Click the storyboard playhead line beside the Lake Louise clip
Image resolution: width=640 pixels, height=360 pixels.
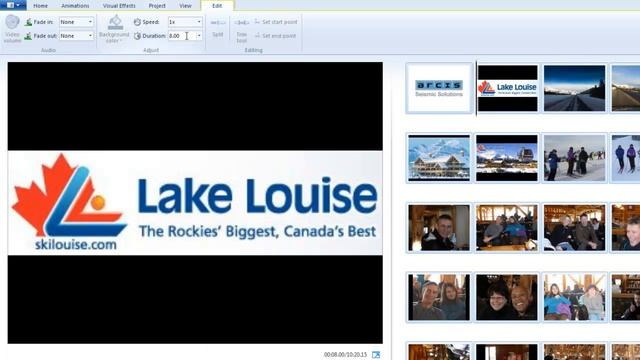coord(476,88)
